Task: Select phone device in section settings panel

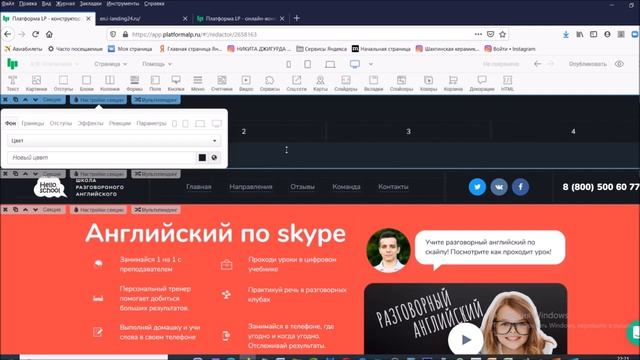Action: pyautogui.click(x=174, y=123)
